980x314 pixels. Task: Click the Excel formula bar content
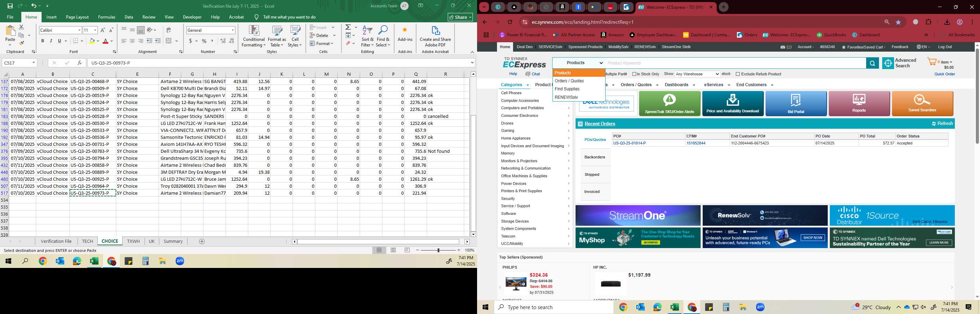coord(280,63)
